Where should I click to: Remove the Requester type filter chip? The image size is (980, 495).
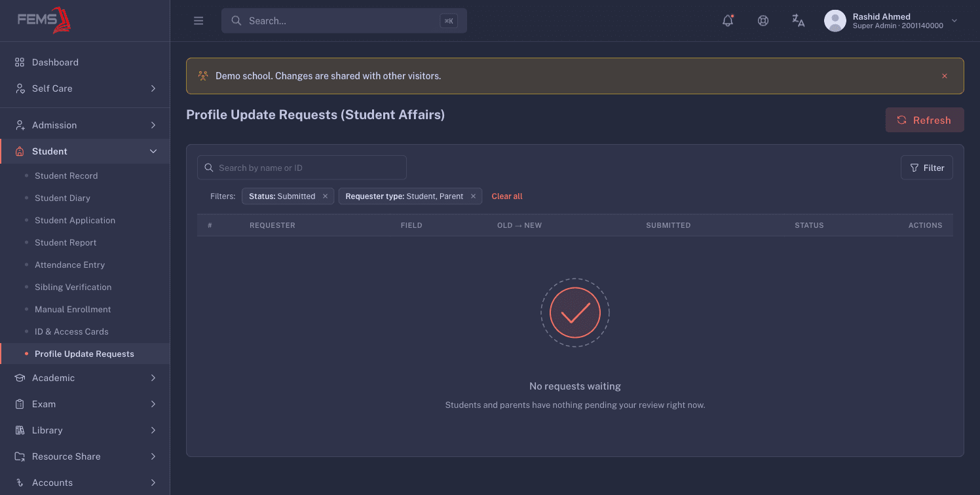(x=473, y=196)
